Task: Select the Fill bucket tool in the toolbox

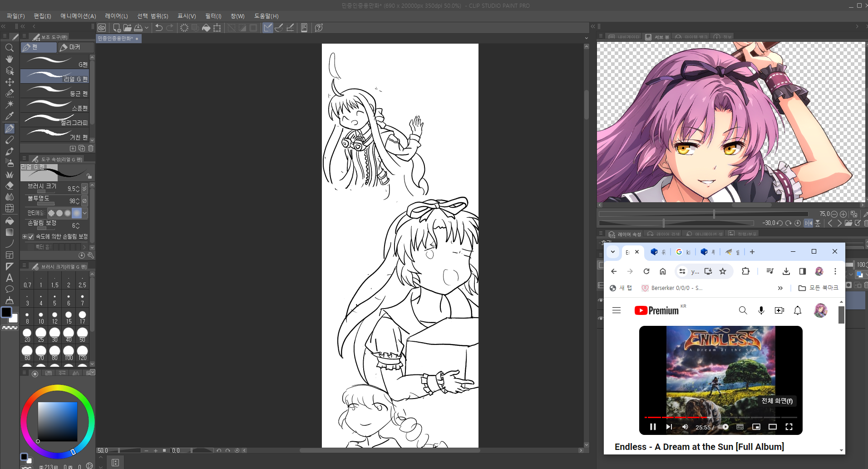Action: point(10,221)
